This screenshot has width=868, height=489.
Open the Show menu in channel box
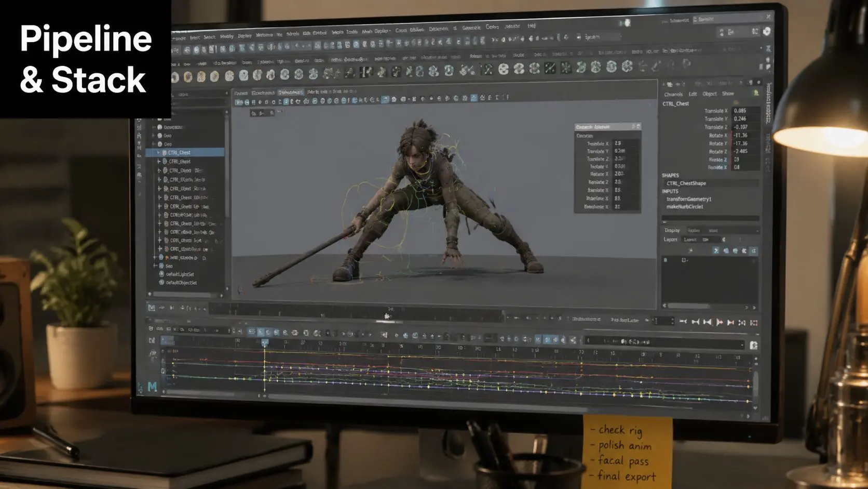(x=728, y=94)
